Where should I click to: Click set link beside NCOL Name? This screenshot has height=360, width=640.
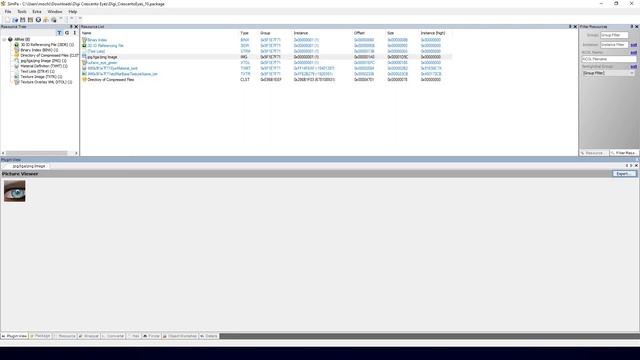[x=633, y=53]
